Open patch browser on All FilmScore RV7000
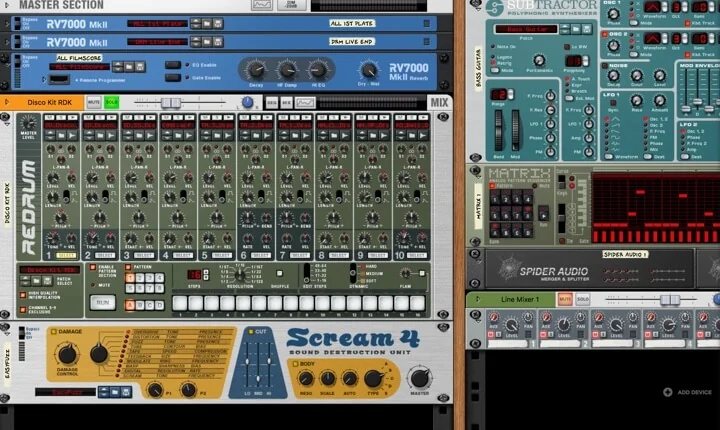This screenshot has width=720, height=430. coord(129,67)
